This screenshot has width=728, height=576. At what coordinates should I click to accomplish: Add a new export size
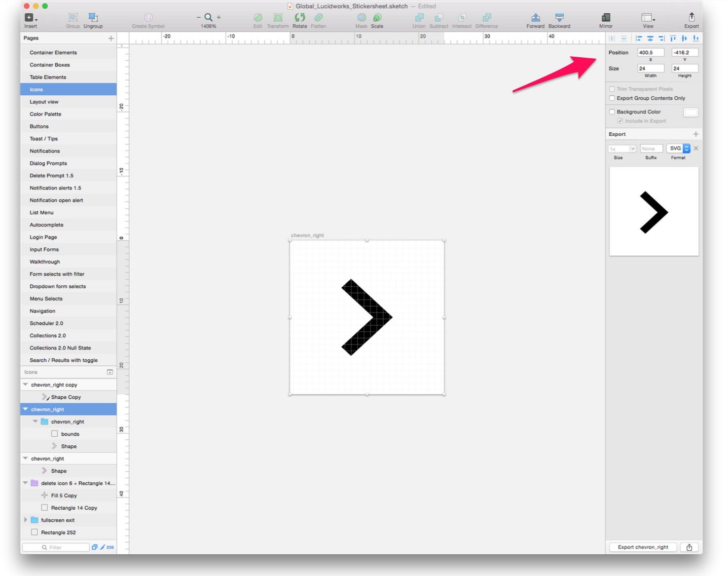tap(696, 134)
